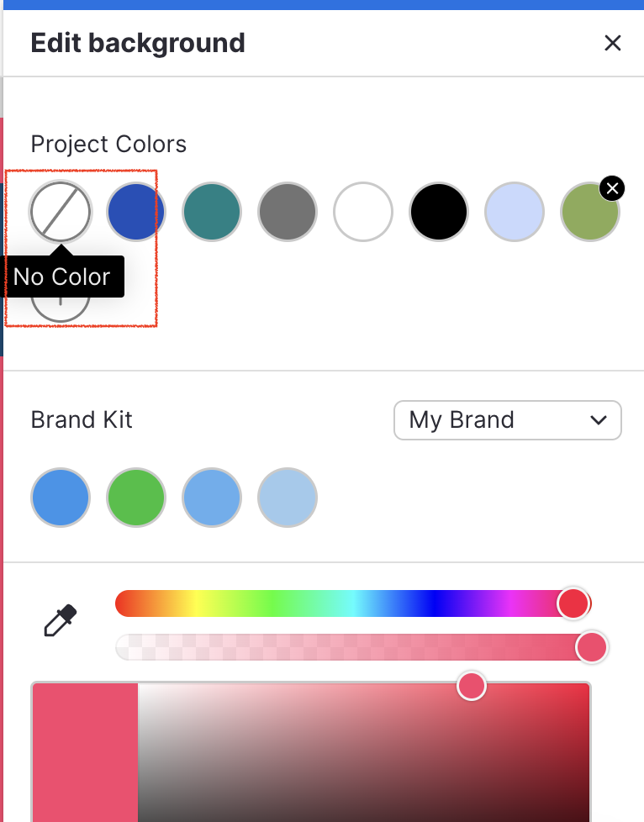
Task: Choose the No Color option
Action: tap(61, 212)
